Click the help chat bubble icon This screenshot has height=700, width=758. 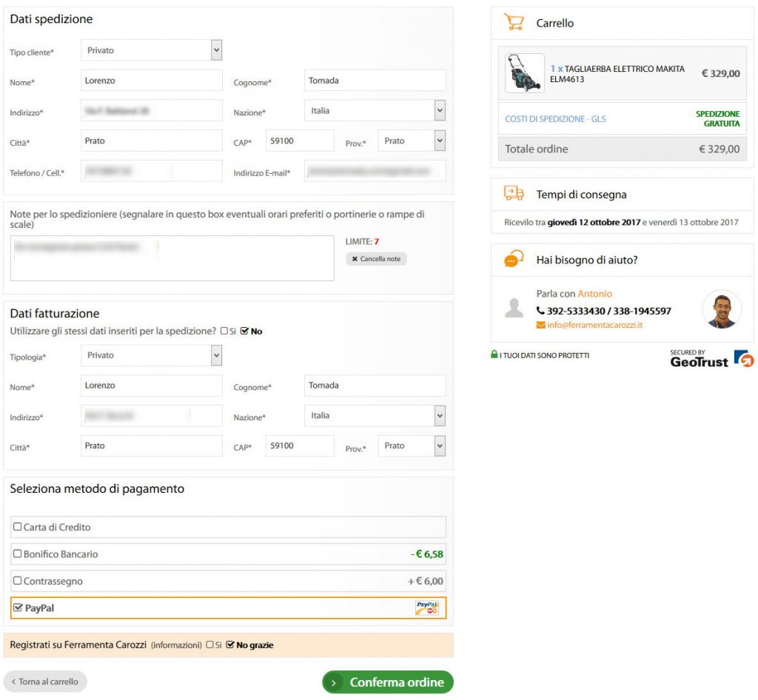(513, 260)
